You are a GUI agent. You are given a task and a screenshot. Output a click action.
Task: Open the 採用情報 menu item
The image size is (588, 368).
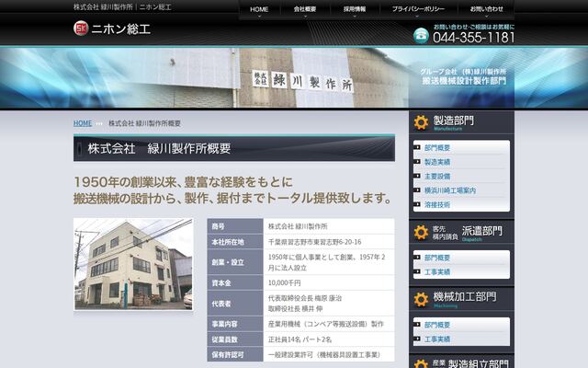[355, 9]
